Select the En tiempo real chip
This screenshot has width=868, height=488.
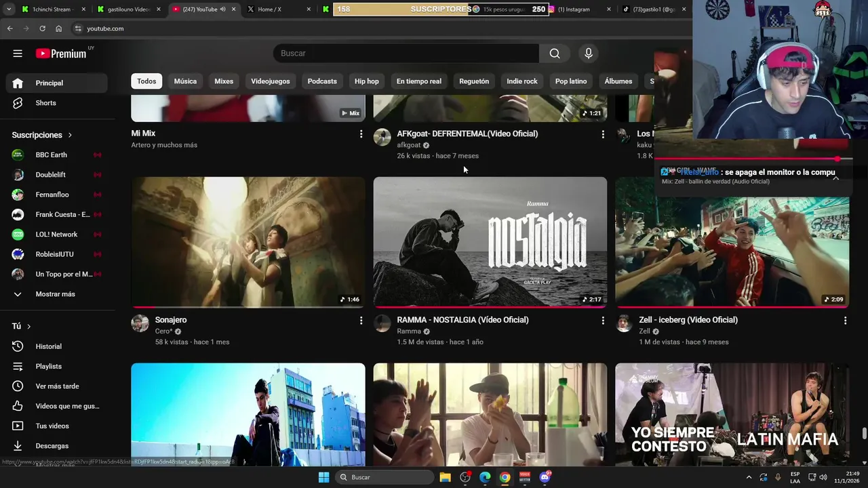pos(419,81)
